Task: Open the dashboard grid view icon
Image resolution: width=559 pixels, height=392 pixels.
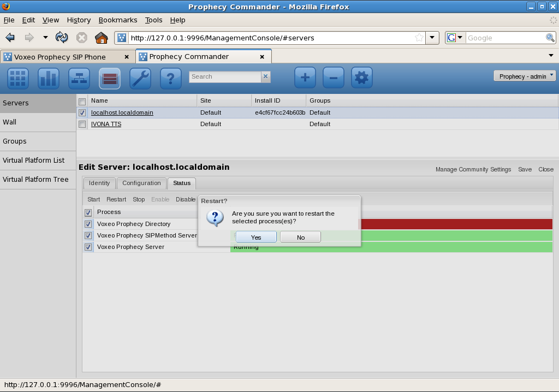Action: tap(18, 78)
